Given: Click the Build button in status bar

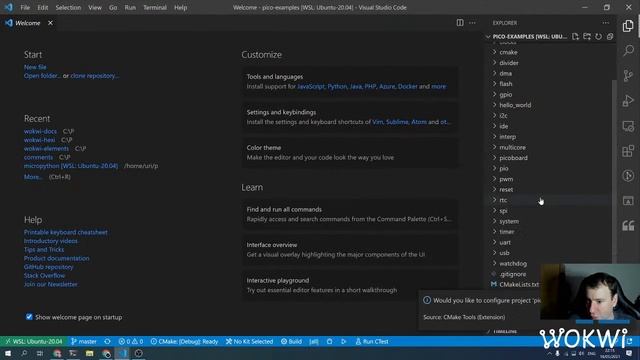Looking at the screenshot, I should tap(291, 341).
